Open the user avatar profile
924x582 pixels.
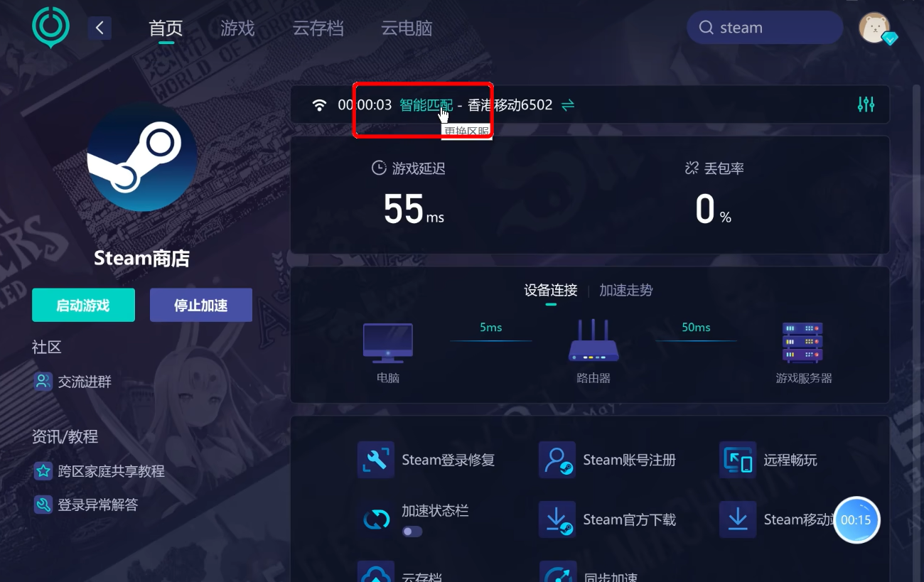pyautogui.click(x=874, y=28)
